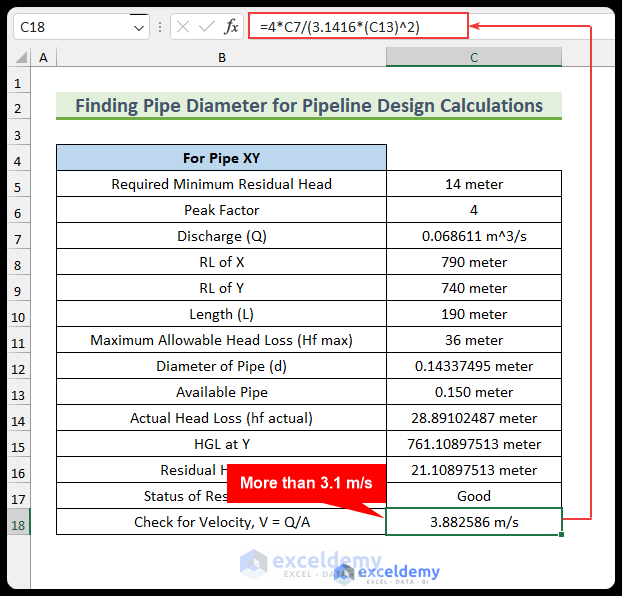Click the formula bar options dots handle

tap(160, 27)
